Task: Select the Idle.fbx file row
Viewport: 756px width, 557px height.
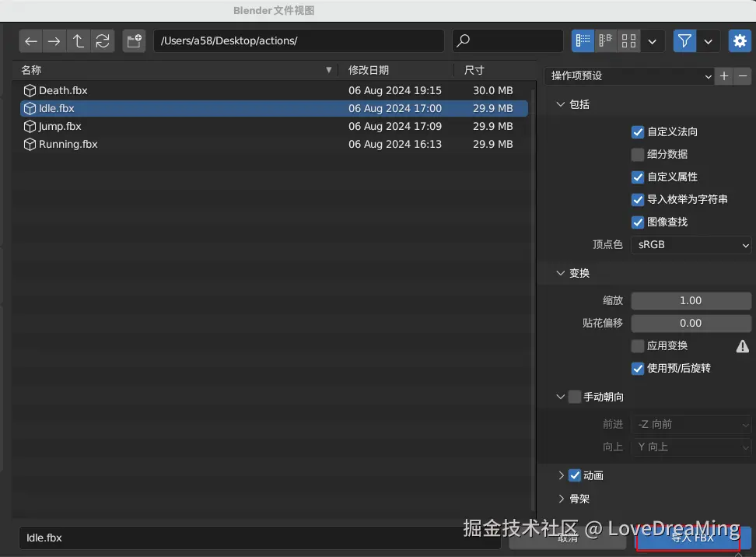Action: point(274,108)
